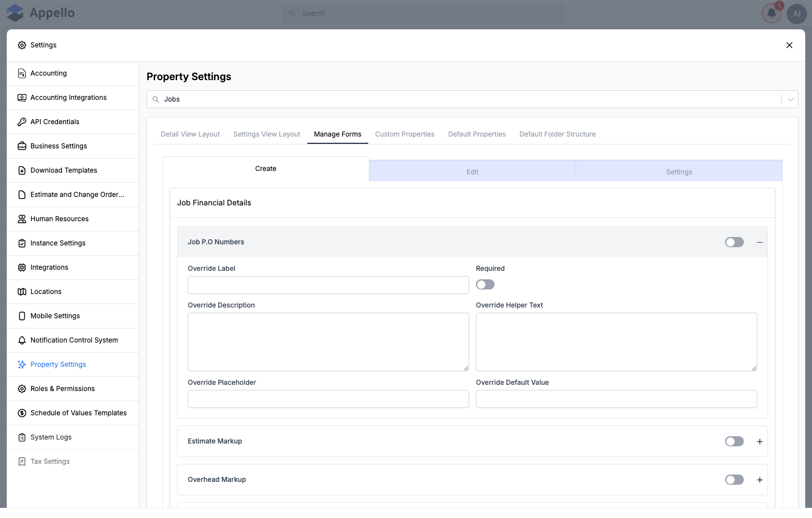Click the Override Label input field
The image size is (812, 518).
(x=328, y=285)
